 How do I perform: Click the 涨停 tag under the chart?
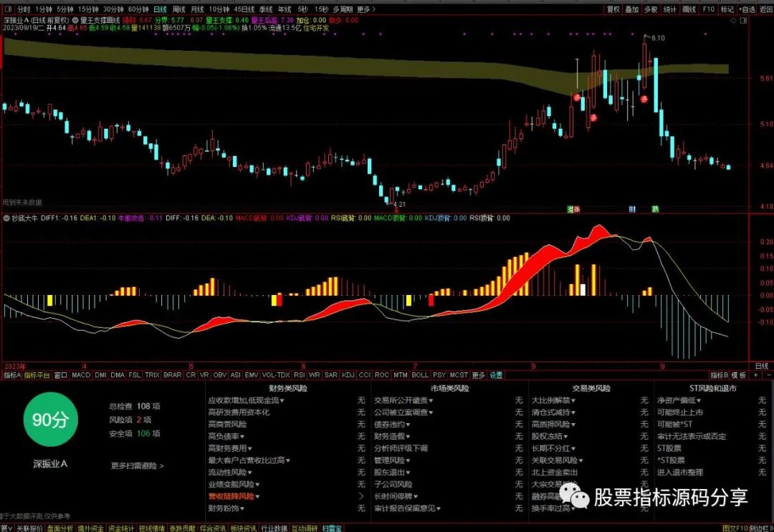tap(573, 210)
